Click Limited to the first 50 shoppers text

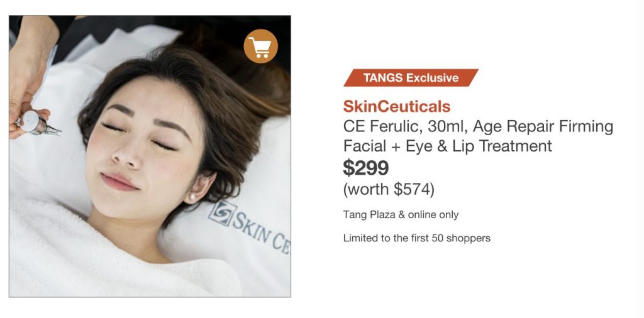point(417,238)
